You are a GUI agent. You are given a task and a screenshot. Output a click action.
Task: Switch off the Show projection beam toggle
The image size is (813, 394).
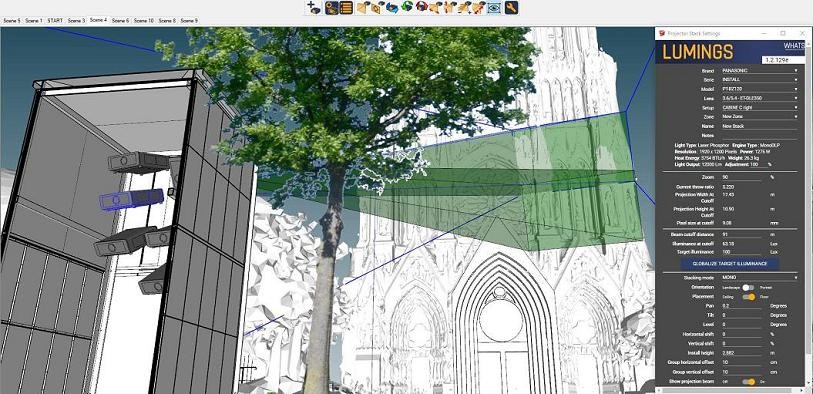(x=748, y=382)
